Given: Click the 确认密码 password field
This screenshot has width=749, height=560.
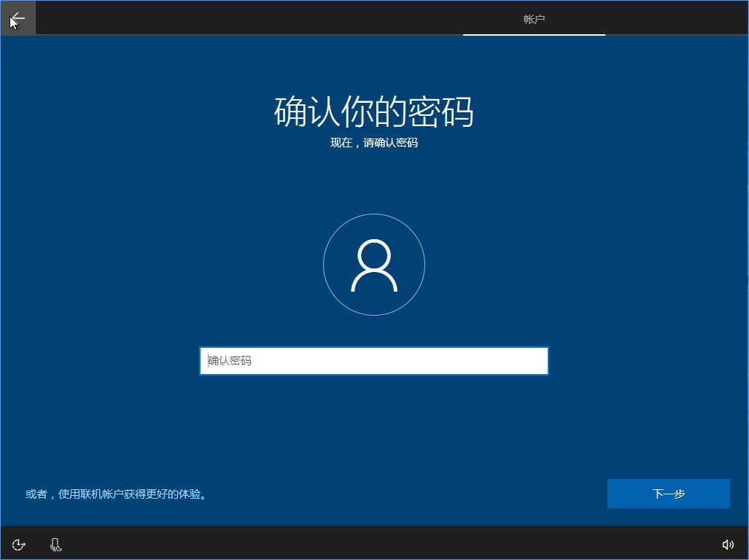Looking at the screenshot, I should [x=373, y=361].
